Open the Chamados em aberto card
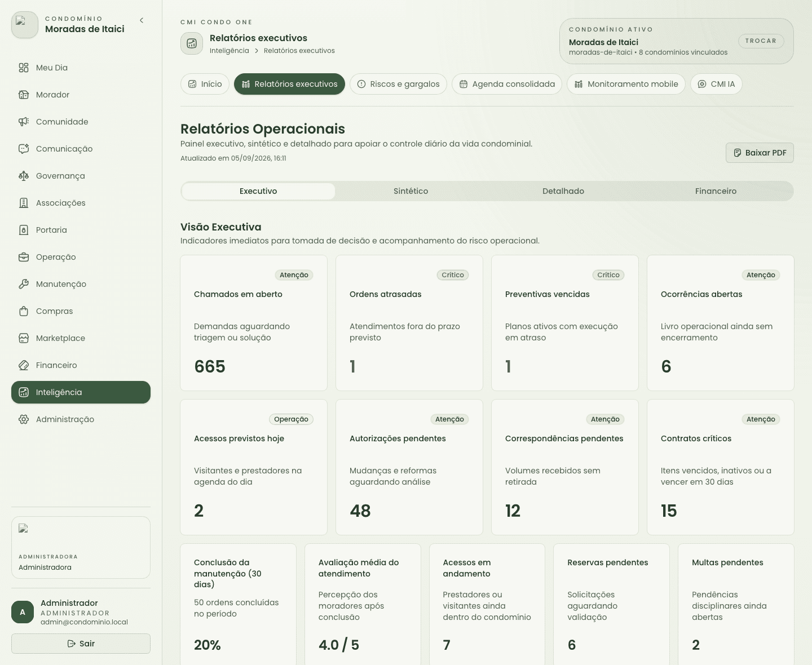The width and height of the screenshot is (812, 665). coord(254,323)
